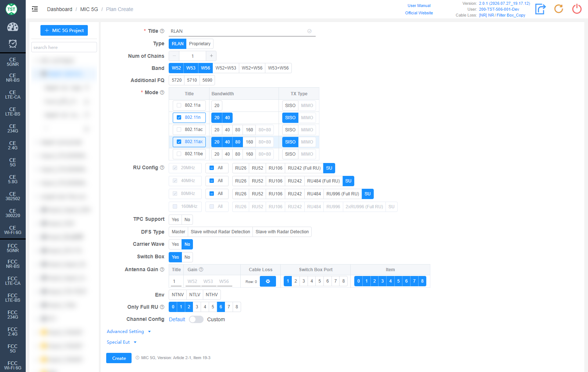Viewport: 588px width, 372px height.
Task: Open the Cable Loss gear settings button
Action: coord(268,281)
